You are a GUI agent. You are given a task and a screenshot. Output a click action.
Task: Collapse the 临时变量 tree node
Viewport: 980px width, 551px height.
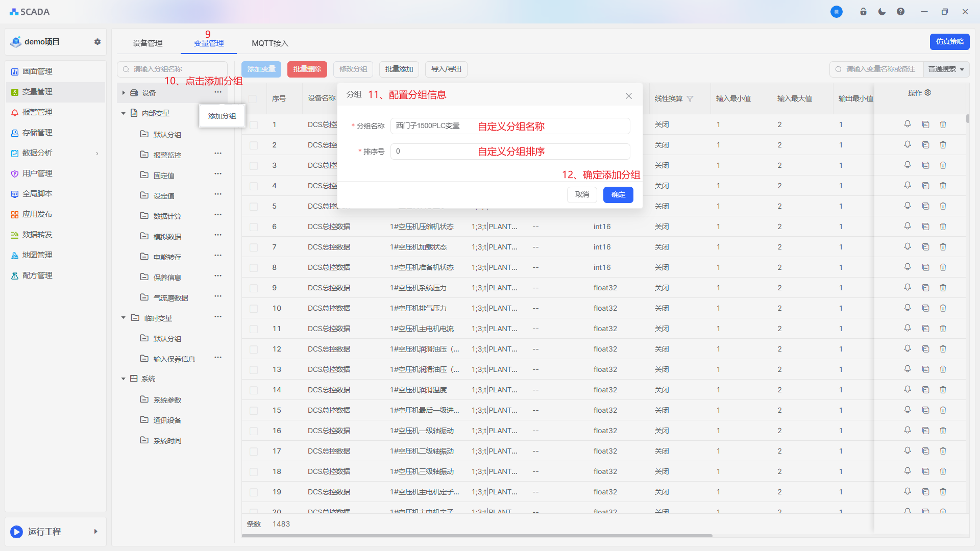pyautogui.click(x=123, y=318)
